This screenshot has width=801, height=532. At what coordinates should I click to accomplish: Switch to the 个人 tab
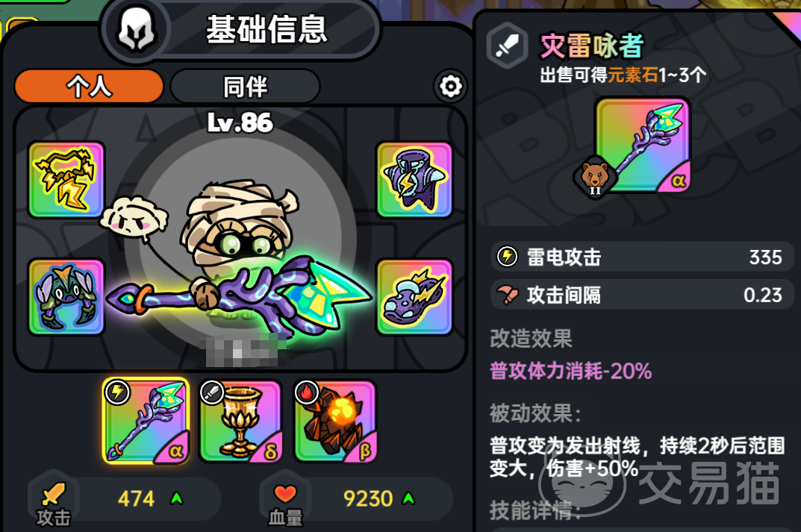pyautogui.click(x=90, y=87)
